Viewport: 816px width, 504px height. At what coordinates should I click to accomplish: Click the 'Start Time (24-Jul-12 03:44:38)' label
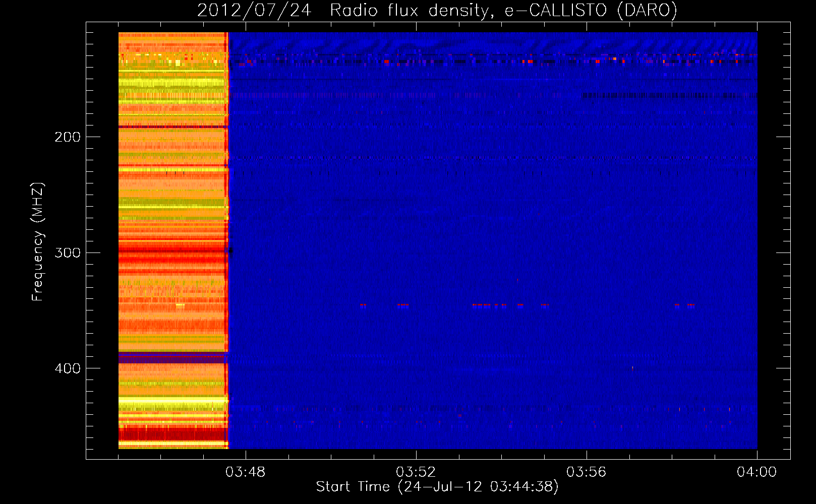437,487
